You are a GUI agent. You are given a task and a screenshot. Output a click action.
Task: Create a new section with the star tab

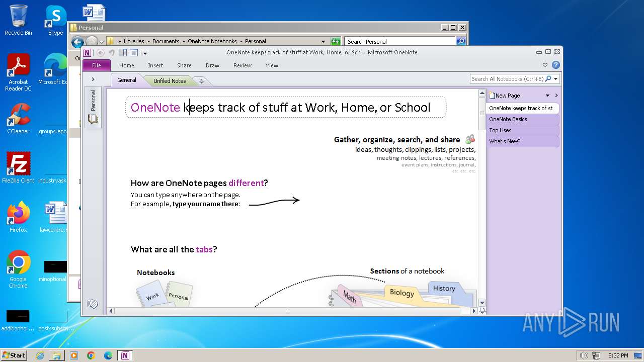point(201,81)
